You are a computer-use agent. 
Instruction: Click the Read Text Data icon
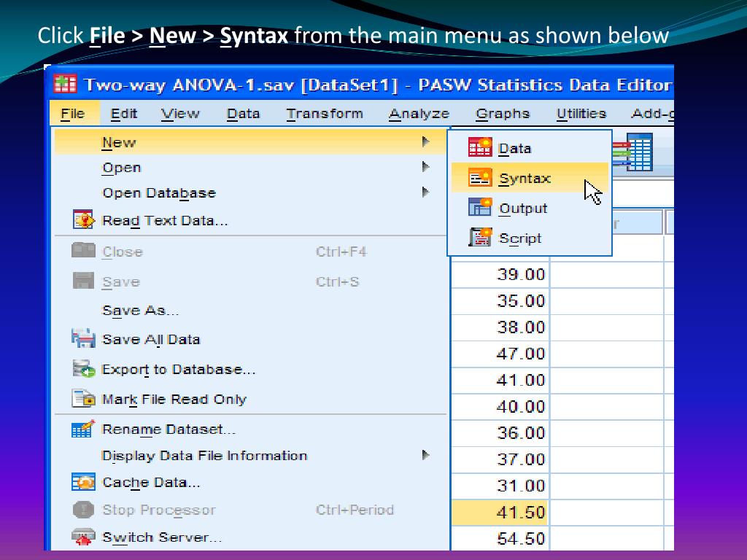click(83, 219)
